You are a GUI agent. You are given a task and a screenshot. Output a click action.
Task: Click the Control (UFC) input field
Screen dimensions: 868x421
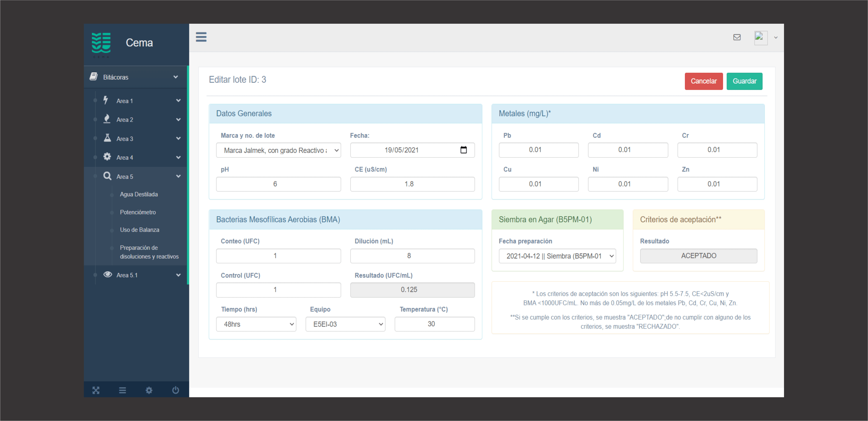click(x=278, y=290)
